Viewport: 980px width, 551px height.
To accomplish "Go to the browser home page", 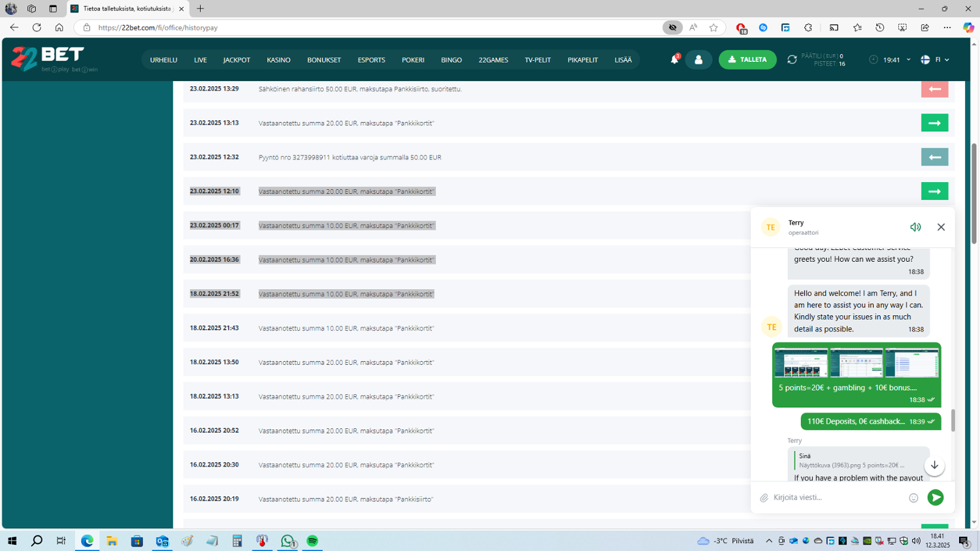I will pyautogui.click(x=59, y=27).
